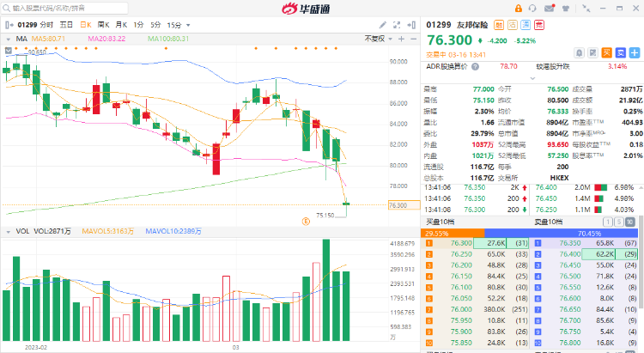Click MA20:83.22 indicator label

tap(106, 39)
